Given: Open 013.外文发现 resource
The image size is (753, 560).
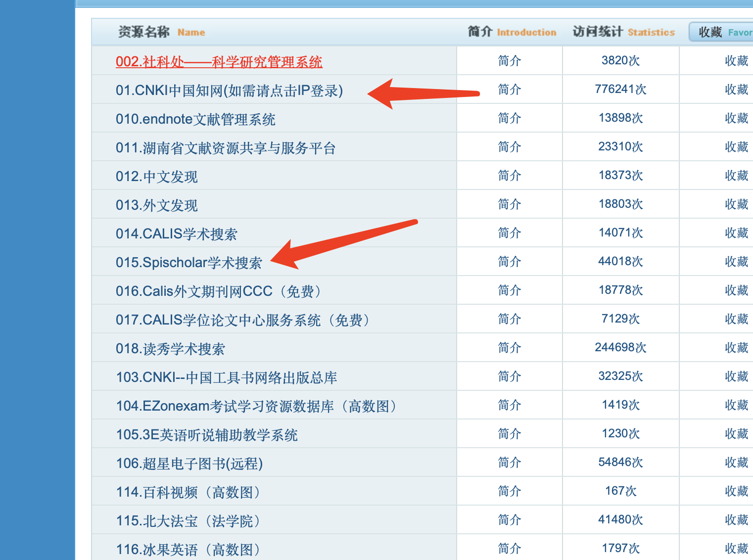Looking at the screenshot, I should (x=157, y=205).
